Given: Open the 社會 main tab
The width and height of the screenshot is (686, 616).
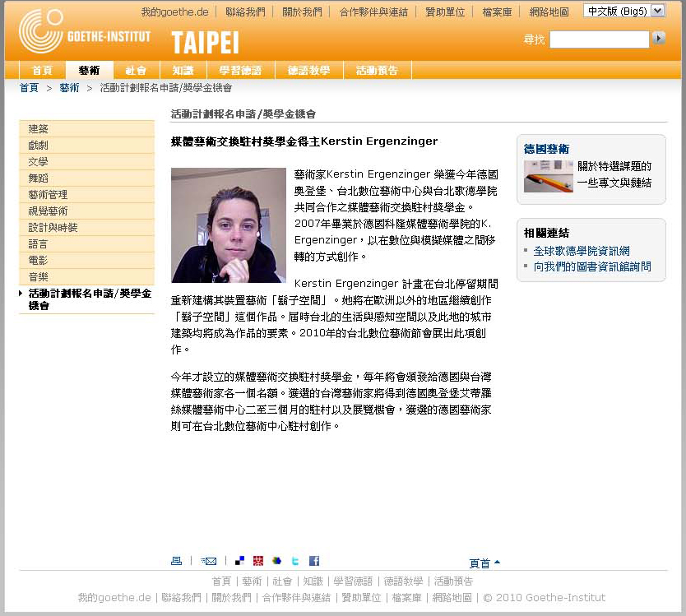Looking at the screenshot, I should pyautogui.click(x=136, y=71).
